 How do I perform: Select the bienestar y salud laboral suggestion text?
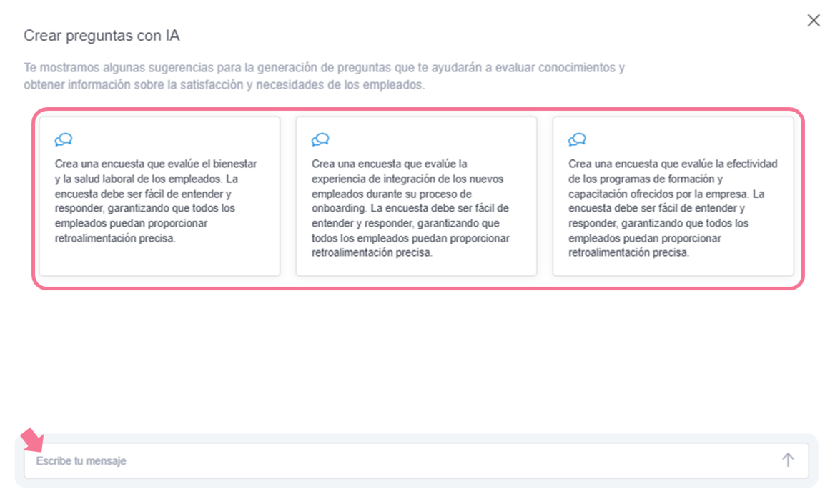[x=156, y=201]
